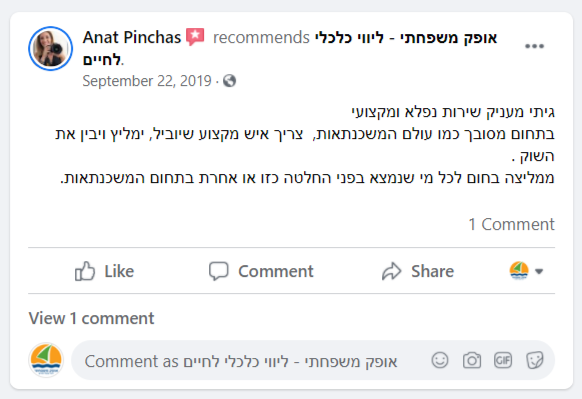This screenshot has height=399, width=582.
Task: Click the recommends star badge icon
Action: coord(195,37)
